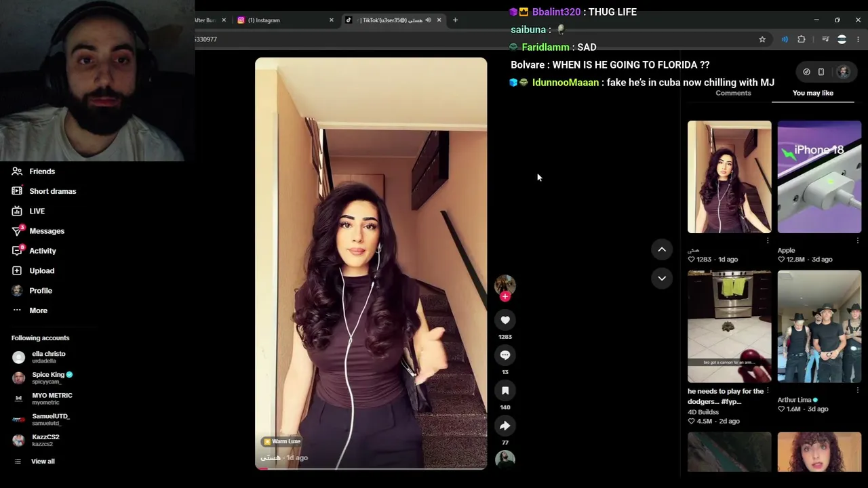The height and width of the screenshot is (488, 868).
Task: Close the Instagram browser tab
Action: pos(332,20)
